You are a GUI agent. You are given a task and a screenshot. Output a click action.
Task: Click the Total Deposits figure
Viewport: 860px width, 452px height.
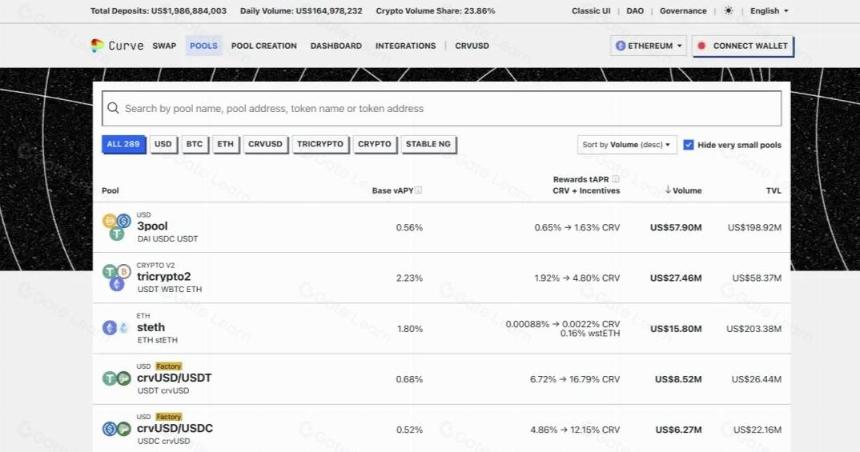click(x=158, y=10)
